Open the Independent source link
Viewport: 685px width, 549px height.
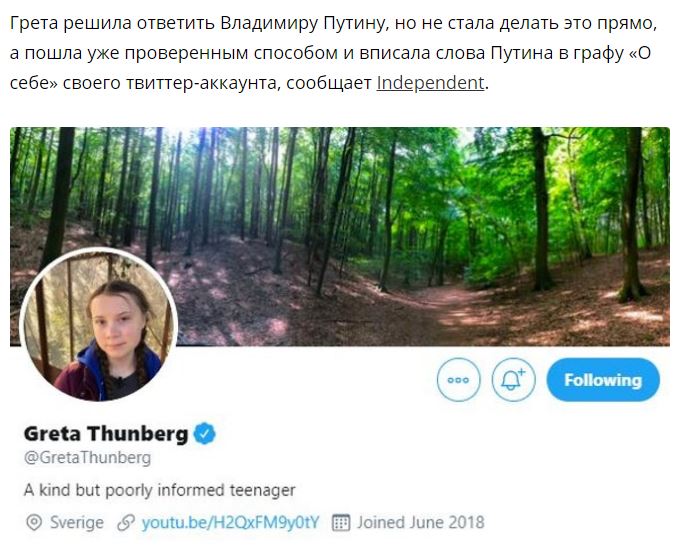click(429, 83)
